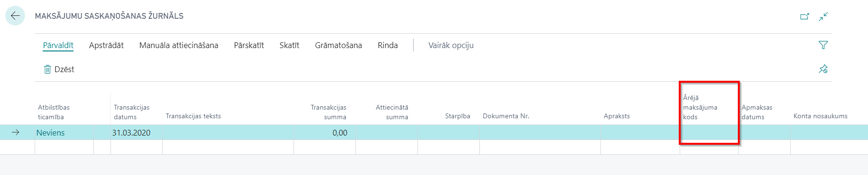Expand the Grāmatošana menu
Image resolution: width=868 pixels, height=175 pixels.
339,45
